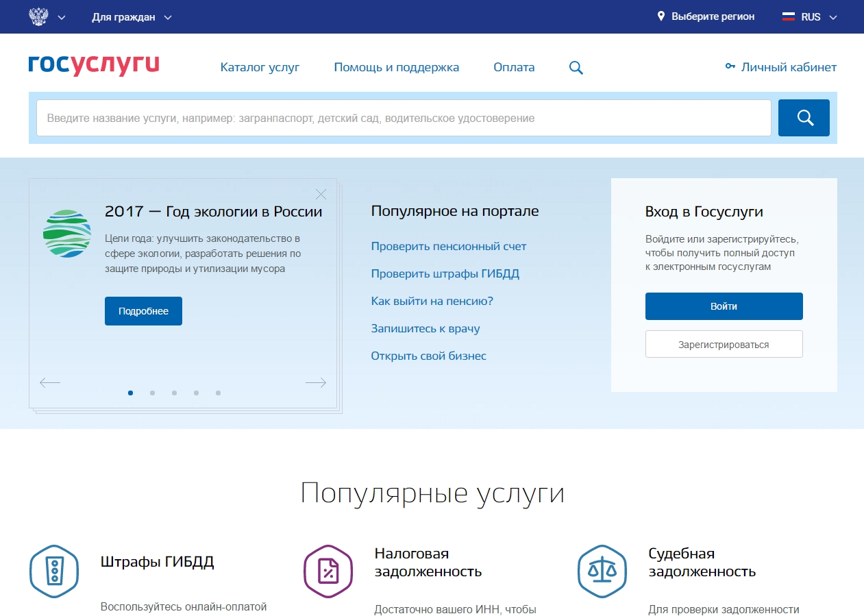The height and width of the screenshot is (616, 864).
Task: Open Помощь и поддержка menu item
Action: (x=397, y=67)
